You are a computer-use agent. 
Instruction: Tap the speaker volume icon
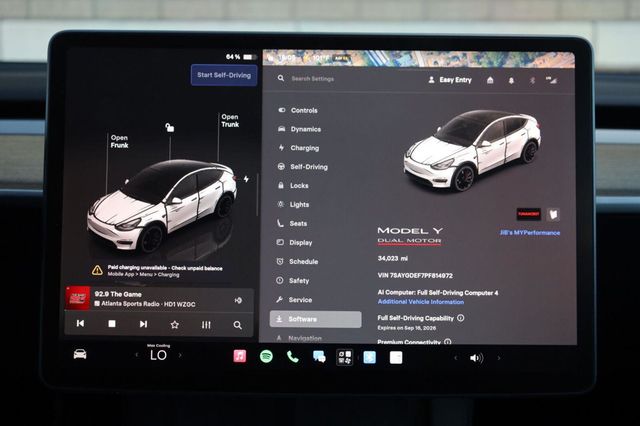pyautogui.click(x=476, y=358)
